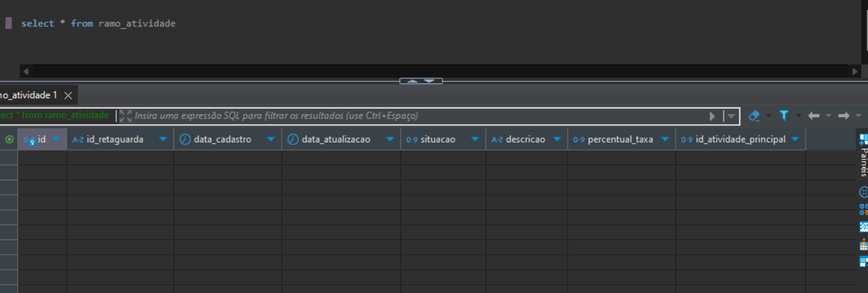
Task: Toggle the green record mode circle
Action: click(9, 139)
